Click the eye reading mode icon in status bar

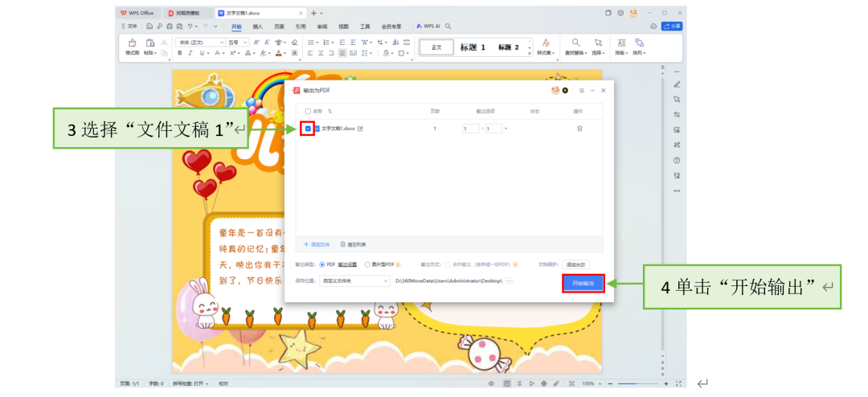pos(491,383)
